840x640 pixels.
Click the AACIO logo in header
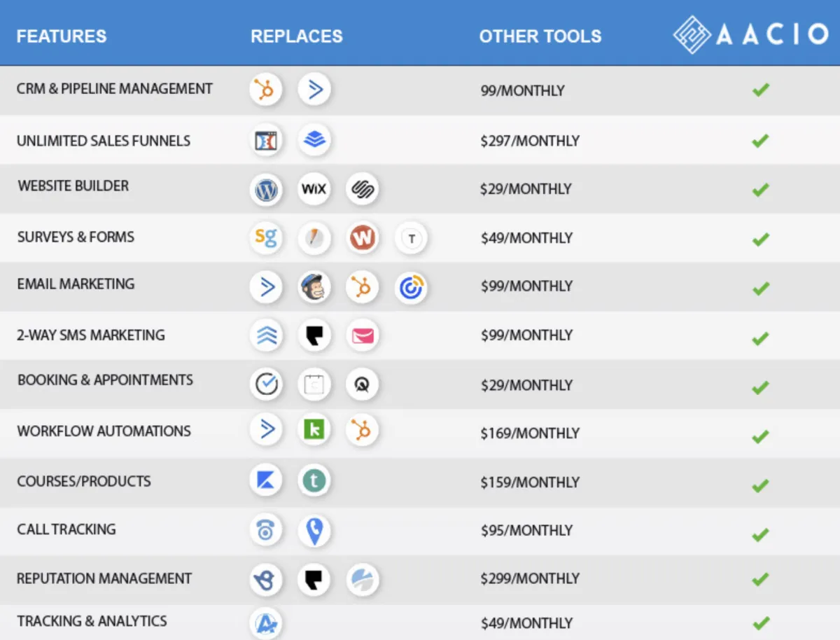pyautogui.click(x=750, y=34)
